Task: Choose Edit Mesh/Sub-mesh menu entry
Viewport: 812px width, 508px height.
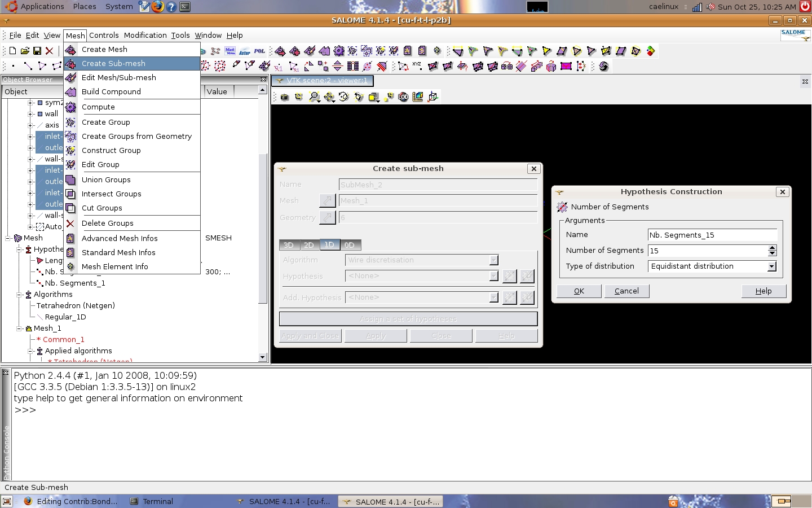Action: (x=133, y=77)
